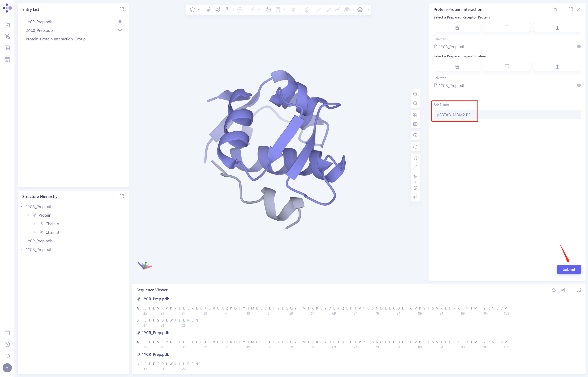Hide 1YCR_Prep.pdb using its eye toggle

click(120, 22)
